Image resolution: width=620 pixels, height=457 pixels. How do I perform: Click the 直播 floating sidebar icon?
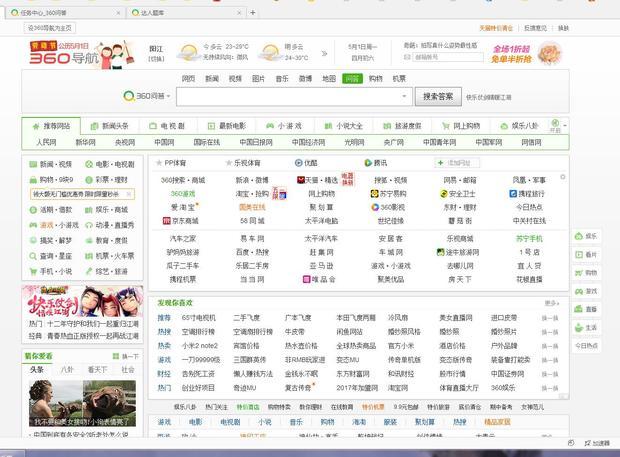579,309
